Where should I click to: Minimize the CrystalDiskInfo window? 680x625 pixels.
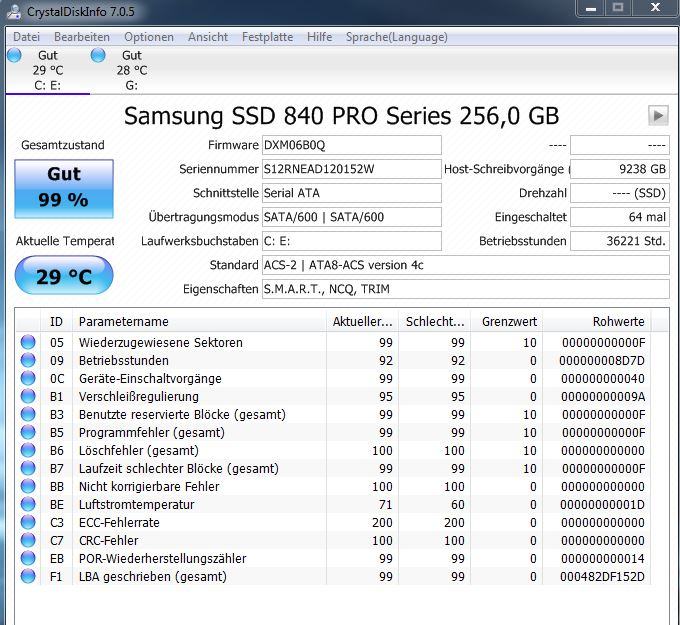pyautogui.click(x=591, y=8)
